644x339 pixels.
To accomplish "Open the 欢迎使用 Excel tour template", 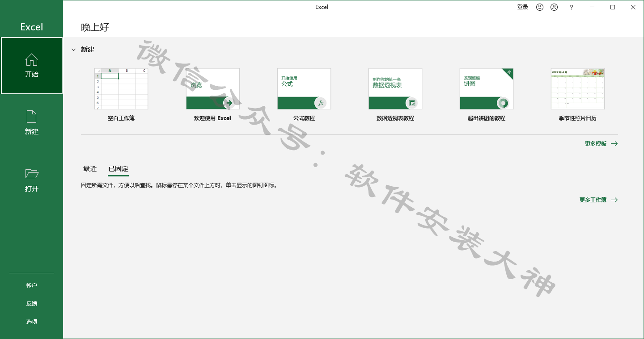I will pos(213,89).
